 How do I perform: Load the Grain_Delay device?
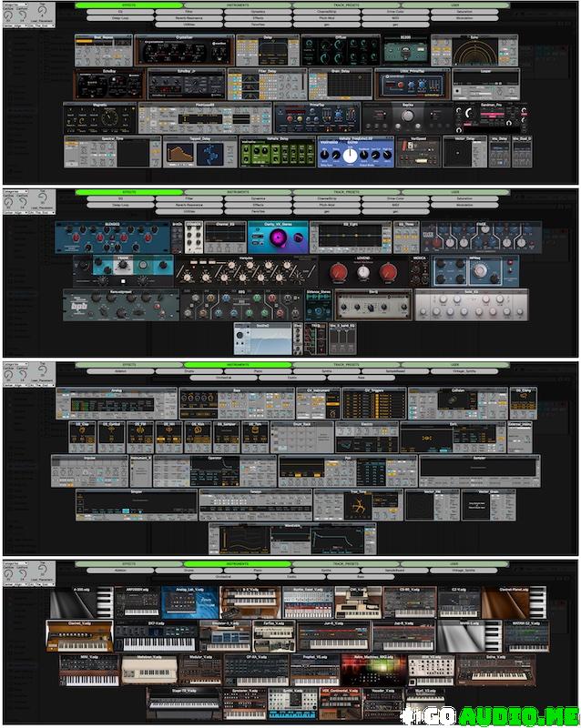point(341,84)
